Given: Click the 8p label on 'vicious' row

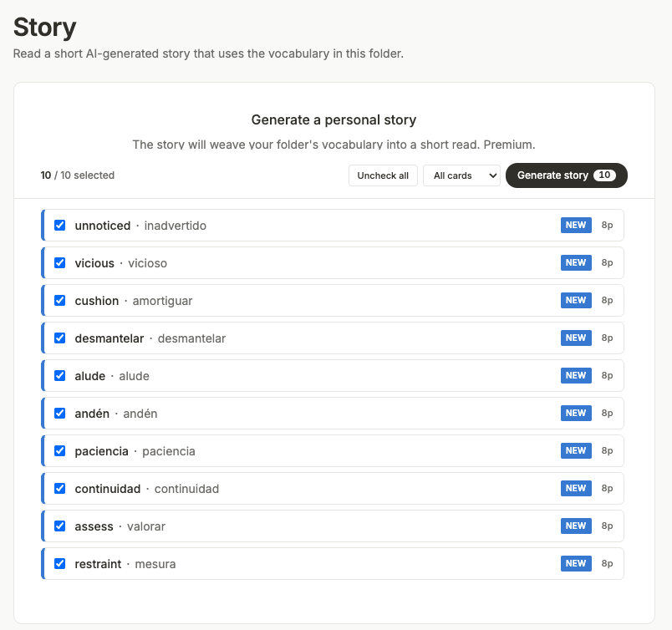Looking at the screenshot, I should [x=607, y=262].
